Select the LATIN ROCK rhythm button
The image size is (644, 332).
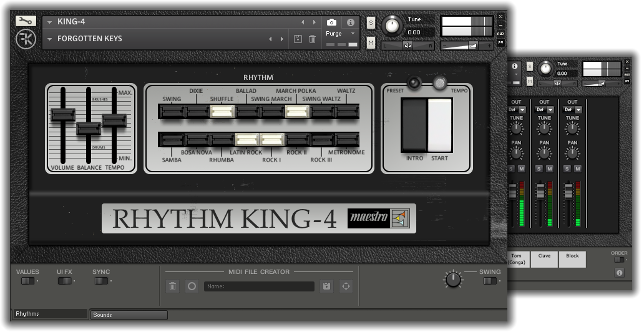point(247,140)
